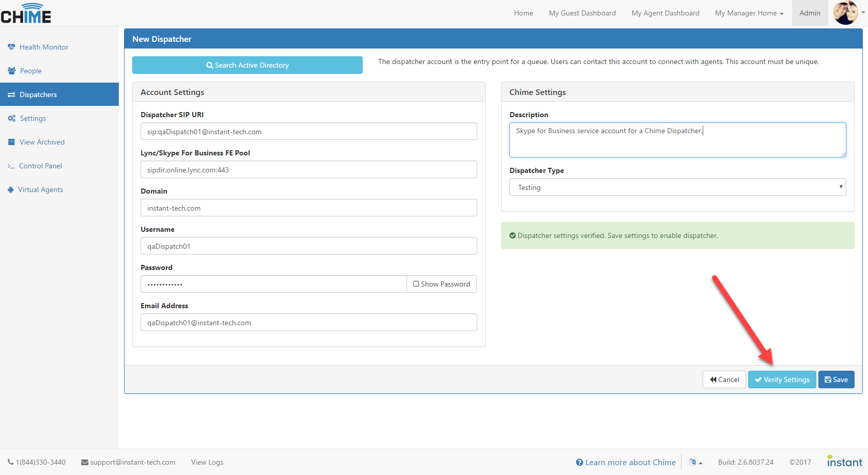Focus the Dispatcher SIP URI field

click(309, 131)
